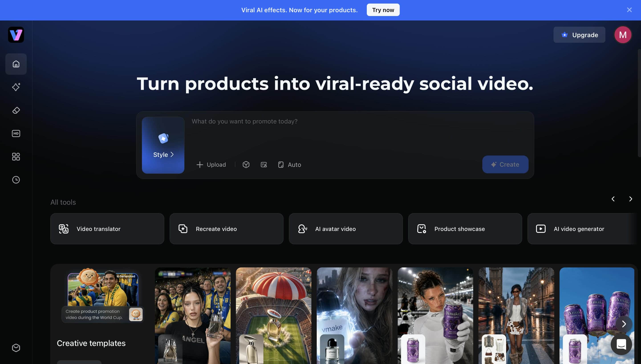Open the stadium fans perfume template

coord(193,316)
